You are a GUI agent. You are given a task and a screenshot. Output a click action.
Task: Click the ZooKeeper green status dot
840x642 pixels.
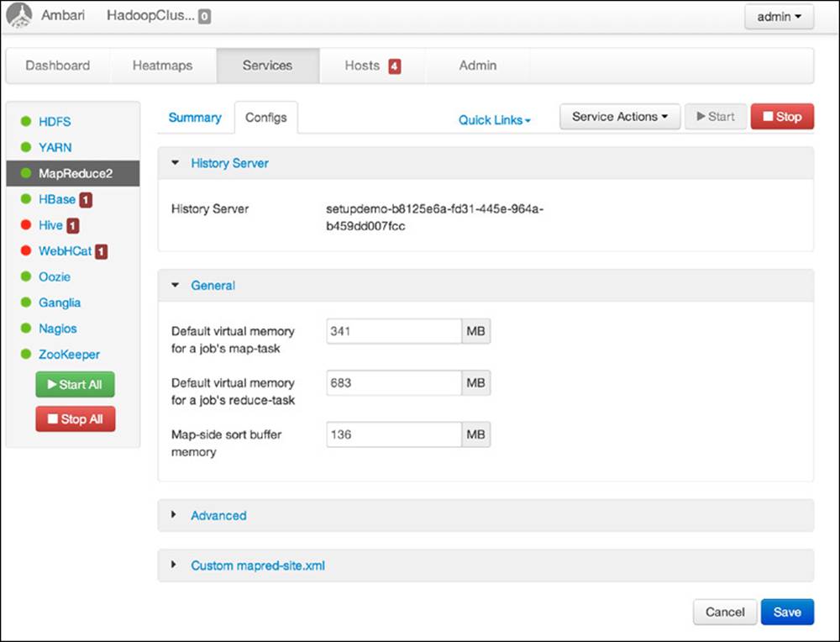point(26,354)
